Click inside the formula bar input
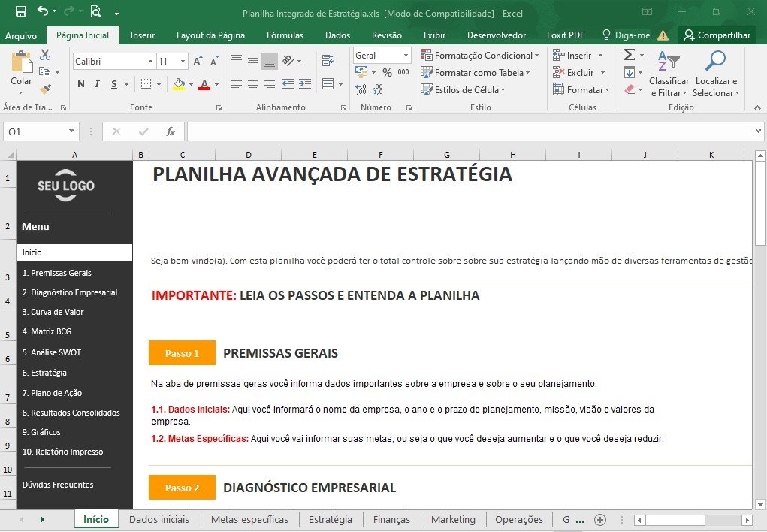767x532 pixels. pos(470,131)
